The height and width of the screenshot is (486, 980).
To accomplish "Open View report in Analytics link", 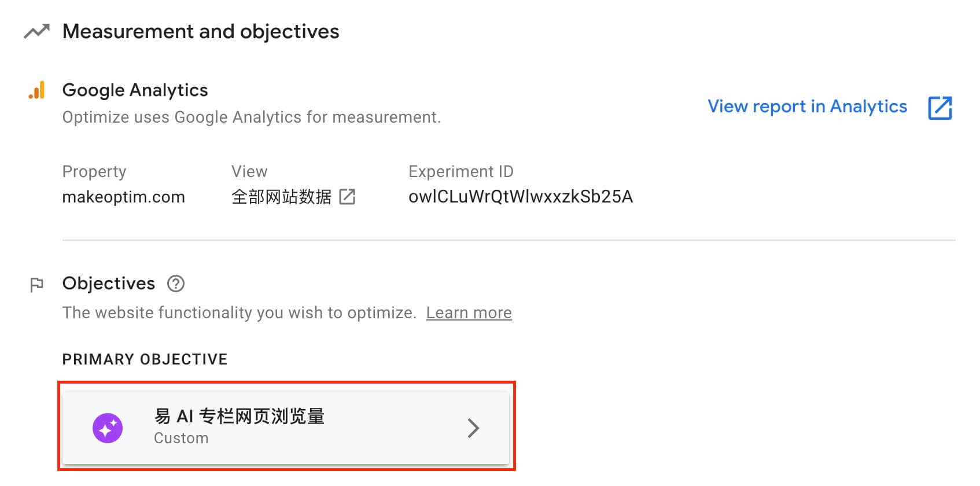I will (x=807, y=106).
